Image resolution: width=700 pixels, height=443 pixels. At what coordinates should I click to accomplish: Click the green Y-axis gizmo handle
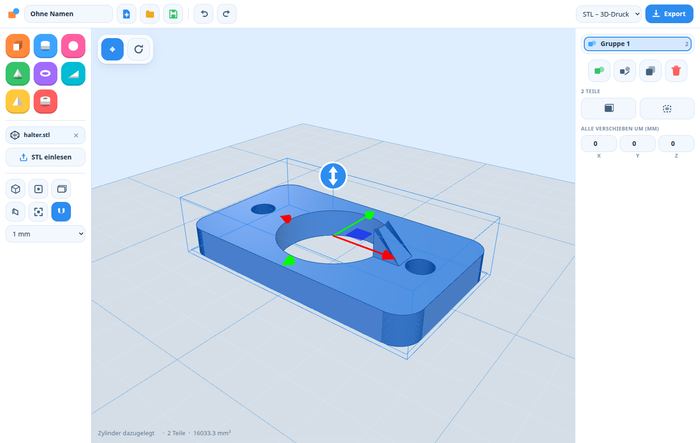369,215
